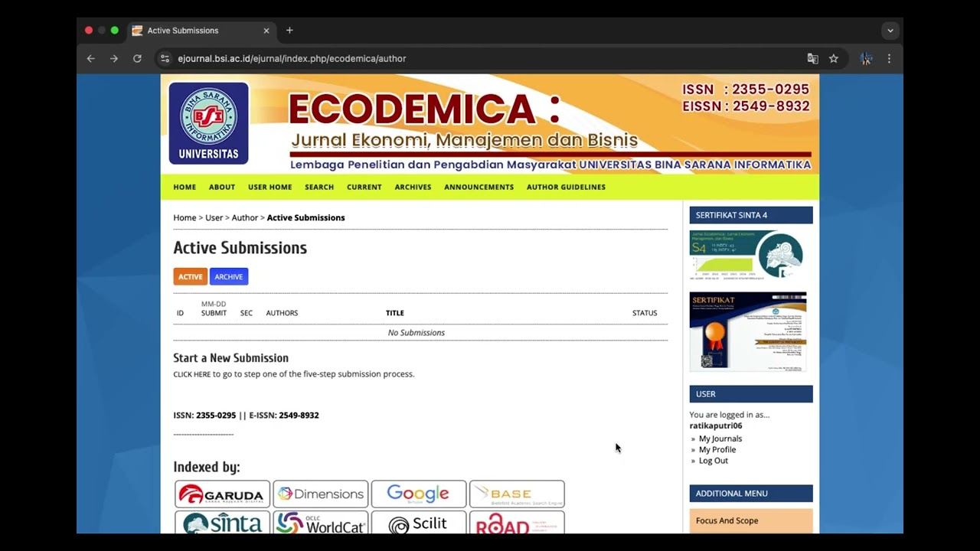Click the browser forward arrow

pyautogui.click(x=113, y=58)
